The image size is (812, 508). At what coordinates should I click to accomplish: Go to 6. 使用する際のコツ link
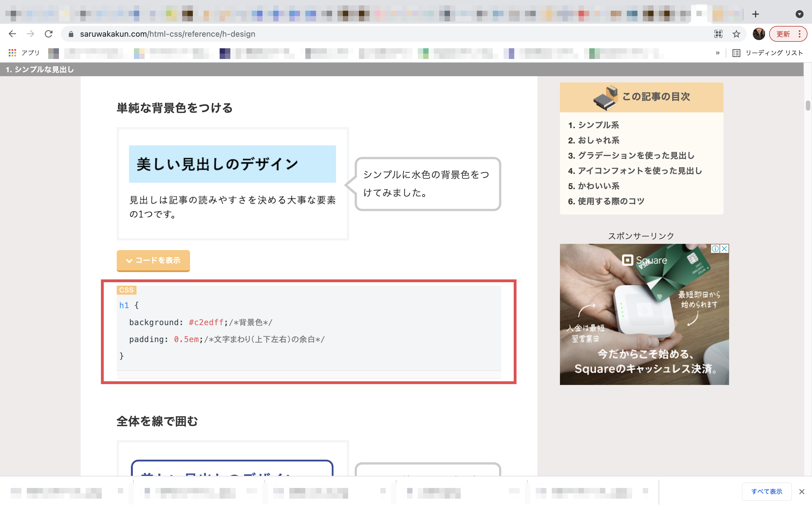606,201
